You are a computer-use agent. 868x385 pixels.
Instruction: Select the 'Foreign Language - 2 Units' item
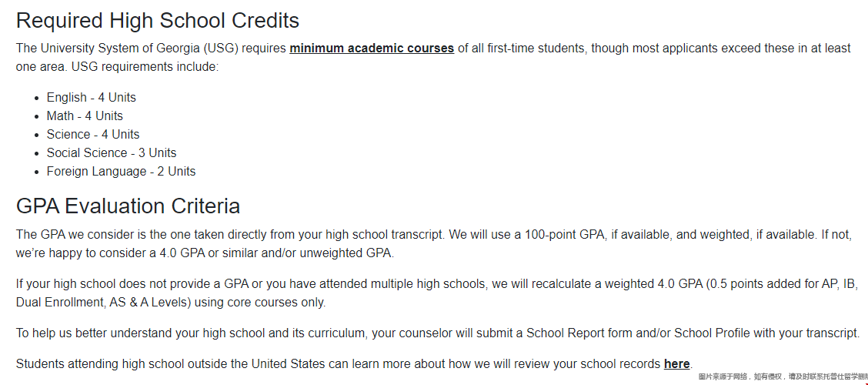click(x=122, y=171)
